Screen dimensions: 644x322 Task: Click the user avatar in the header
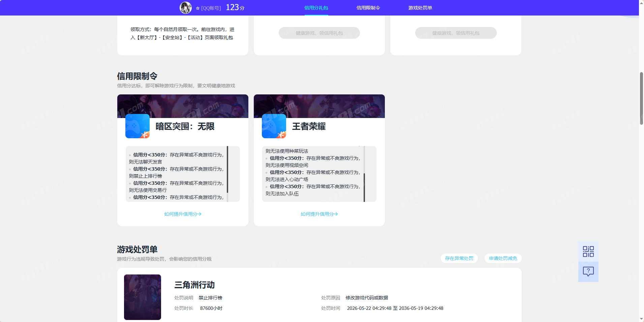(x=185, y=7)
